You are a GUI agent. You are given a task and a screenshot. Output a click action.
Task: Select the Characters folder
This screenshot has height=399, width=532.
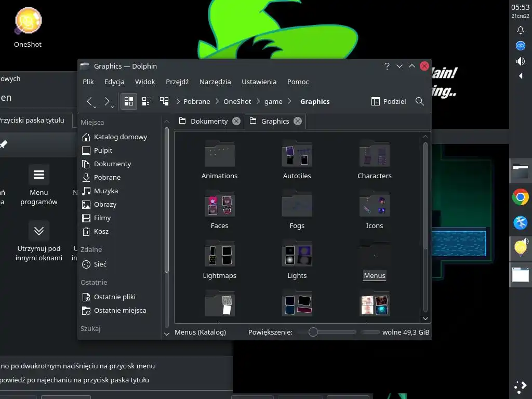[375, 160]
